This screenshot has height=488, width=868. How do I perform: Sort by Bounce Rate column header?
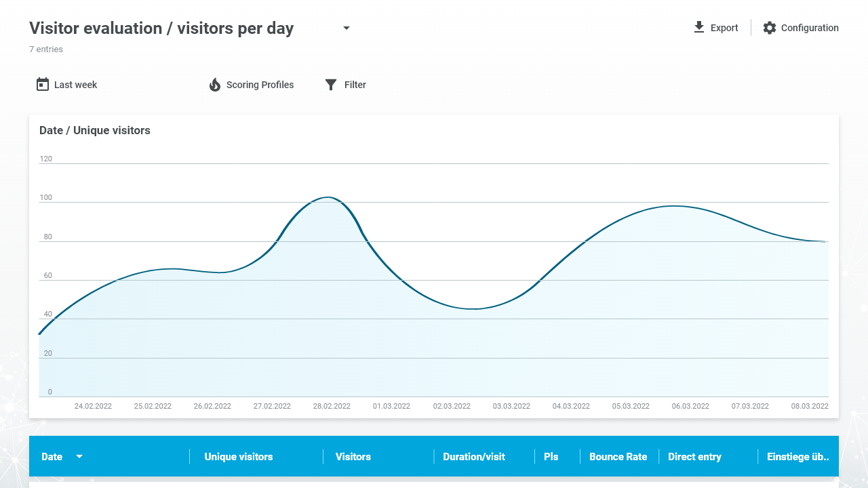(618, 457)
